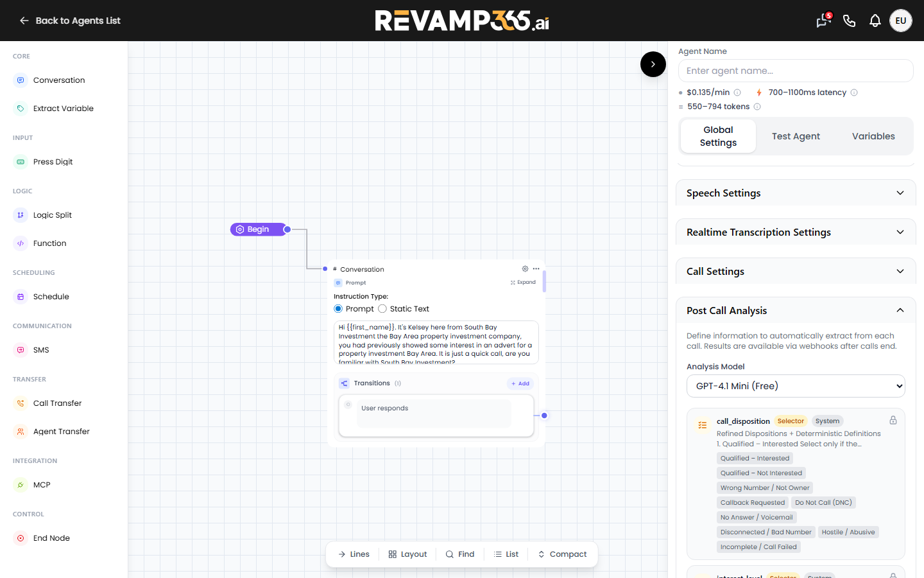Click the prompt text area
The height and width of the screenshot is (578, 924).
436,342
